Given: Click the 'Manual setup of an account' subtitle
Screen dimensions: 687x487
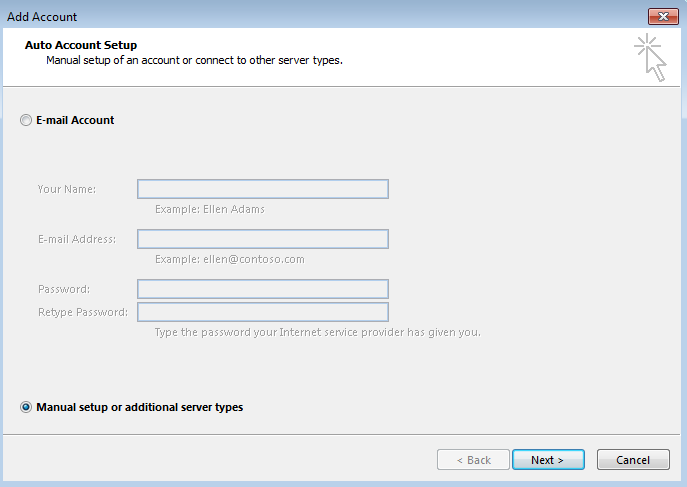Looking at the screenshot, I should [x=194, y=60].
